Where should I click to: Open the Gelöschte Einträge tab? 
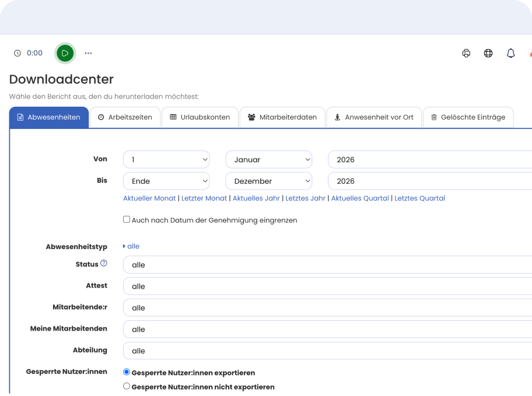click(x=468, y=117)
